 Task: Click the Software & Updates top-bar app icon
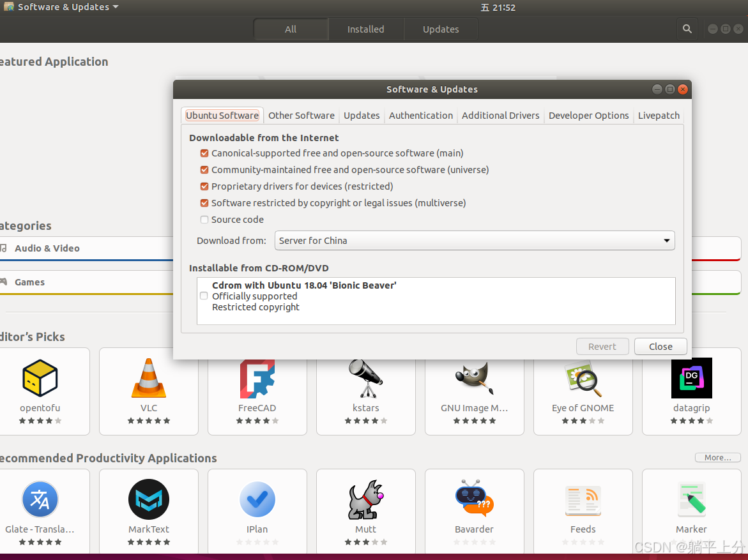[8, 6]
